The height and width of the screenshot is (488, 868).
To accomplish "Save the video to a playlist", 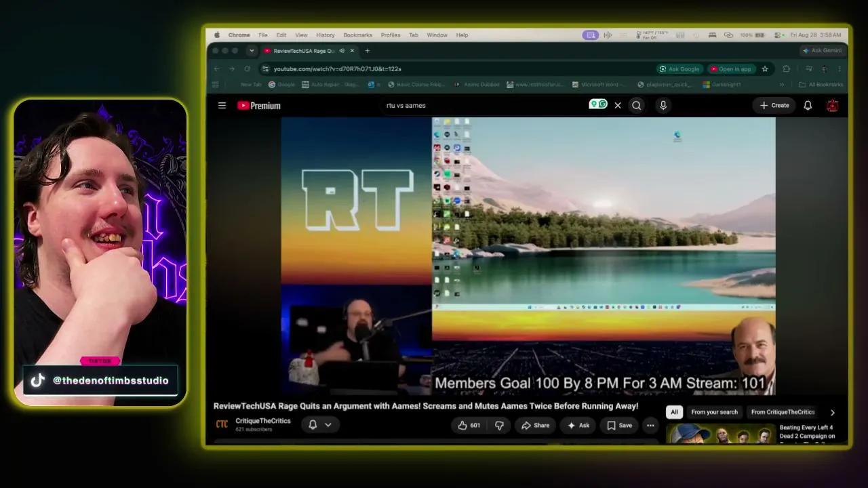I will click(619, 425).
